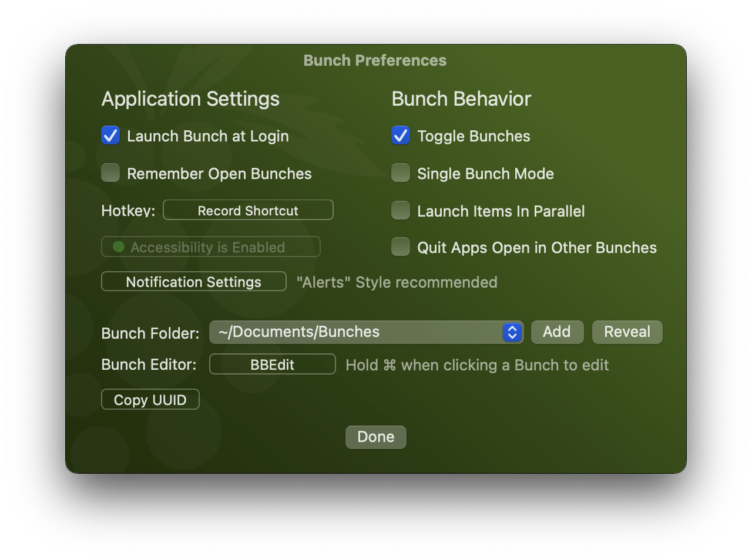The image size is (752, 560).
Task: Open Notification Settings
Action: [x=194, y=282]
